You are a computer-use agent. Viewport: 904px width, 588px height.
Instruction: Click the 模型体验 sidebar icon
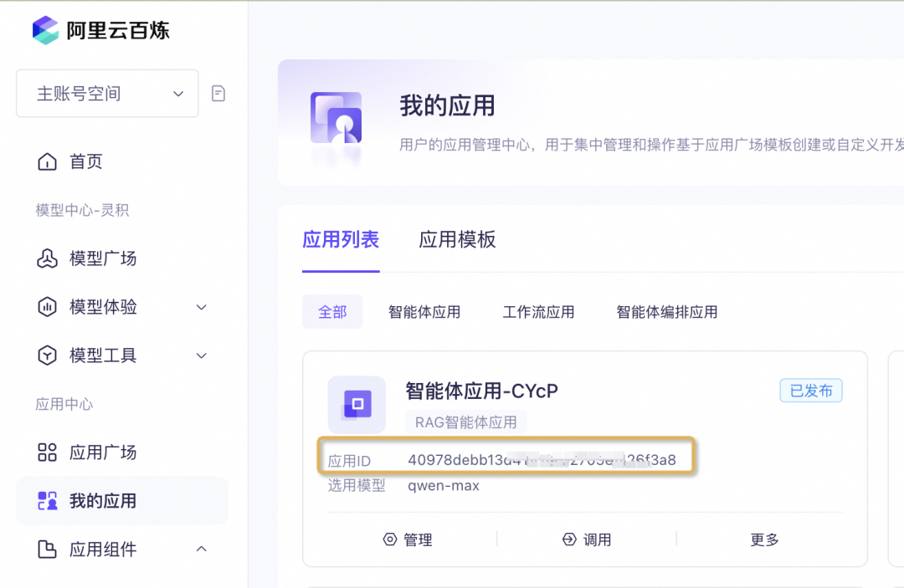pos(46,306)
